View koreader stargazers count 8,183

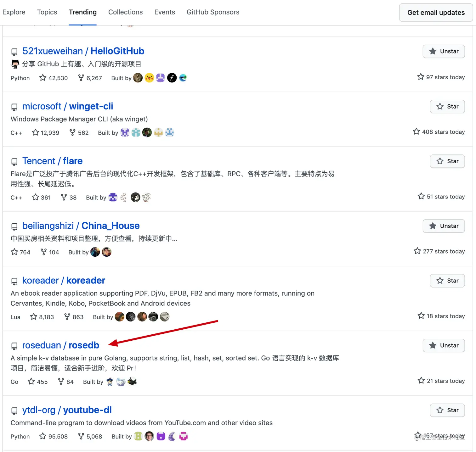[42, 317]
